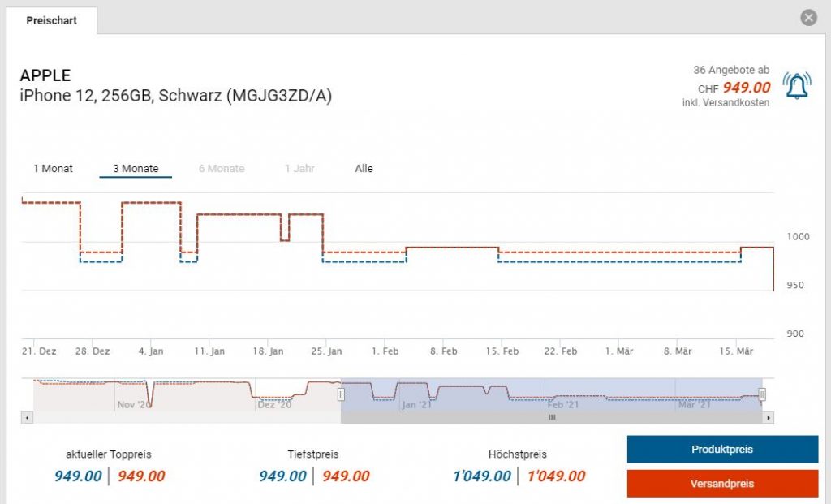
Task: Click the right scroll arrow of navigator
Action: point(768,418)
